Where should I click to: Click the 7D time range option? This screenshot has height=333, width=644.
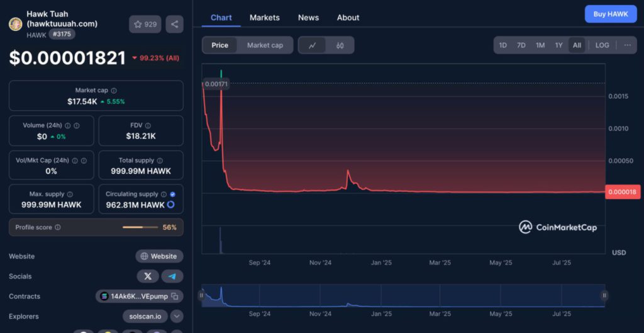pyautogui.click(x=521, y=45)
